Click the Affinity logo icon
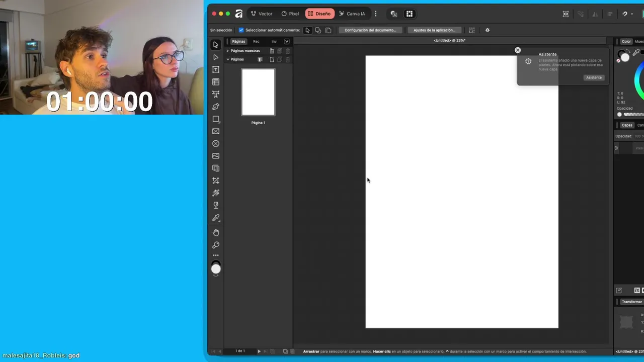 click(x=239, y=14)
